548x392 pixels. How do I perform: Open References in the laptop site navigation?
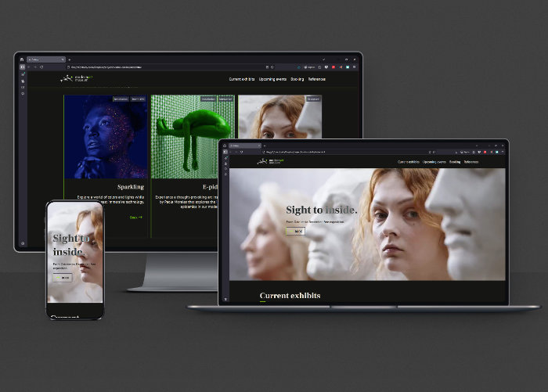tap(471, 162)
